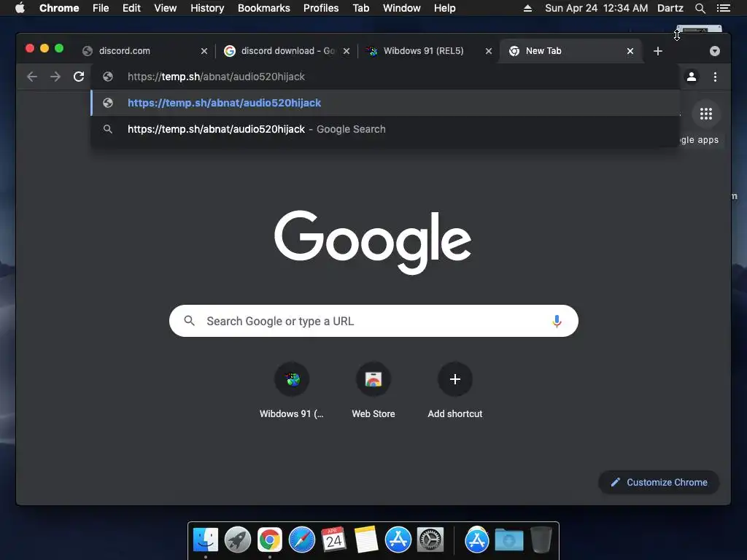Screen dimensions: 747x560
Task: Open Finder from the Dock
Action: 205,540
